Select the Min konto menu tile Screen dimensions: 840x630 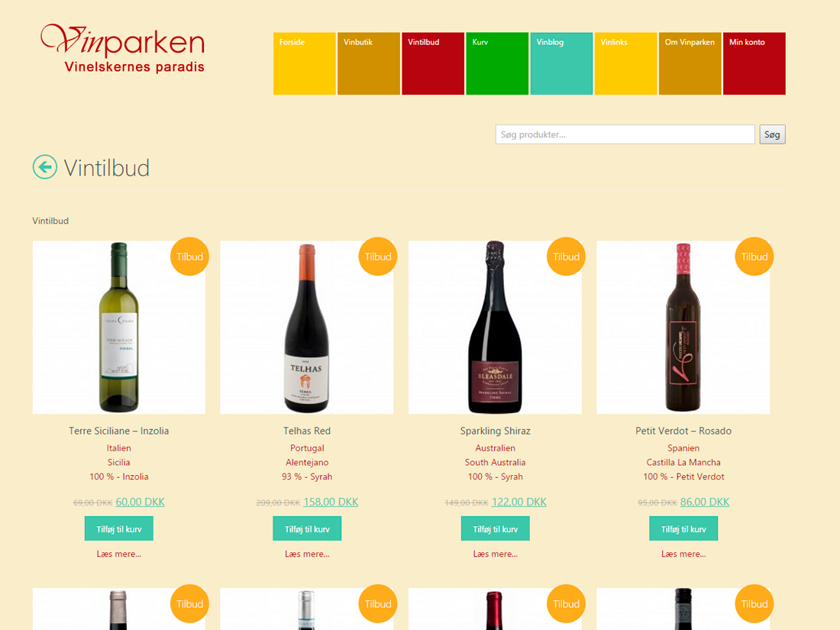[x=754, y=63]
